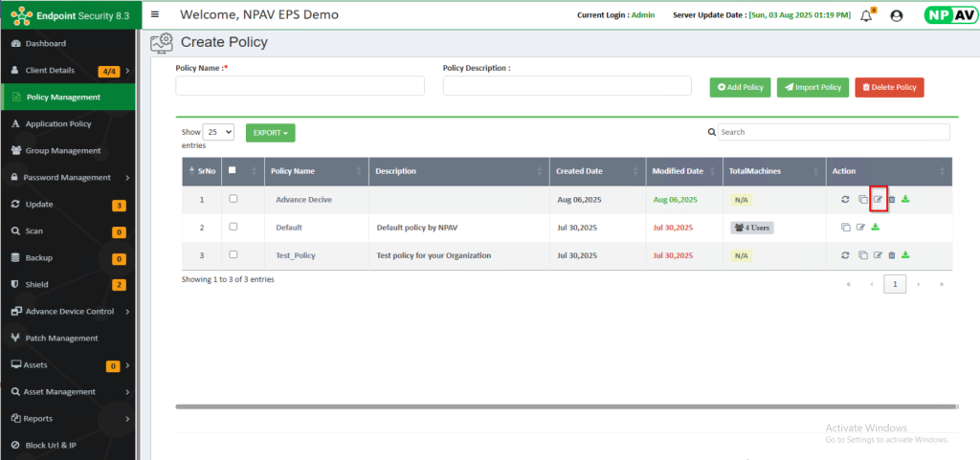
Task: Open Patch Management from sidebar
Action: coord(61,338)
